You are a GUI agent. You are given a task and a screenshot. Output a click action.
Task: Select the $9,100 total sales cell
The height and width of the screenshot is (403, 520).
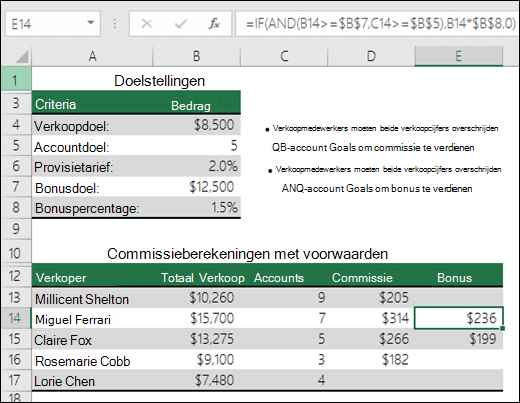coord(197,360)
